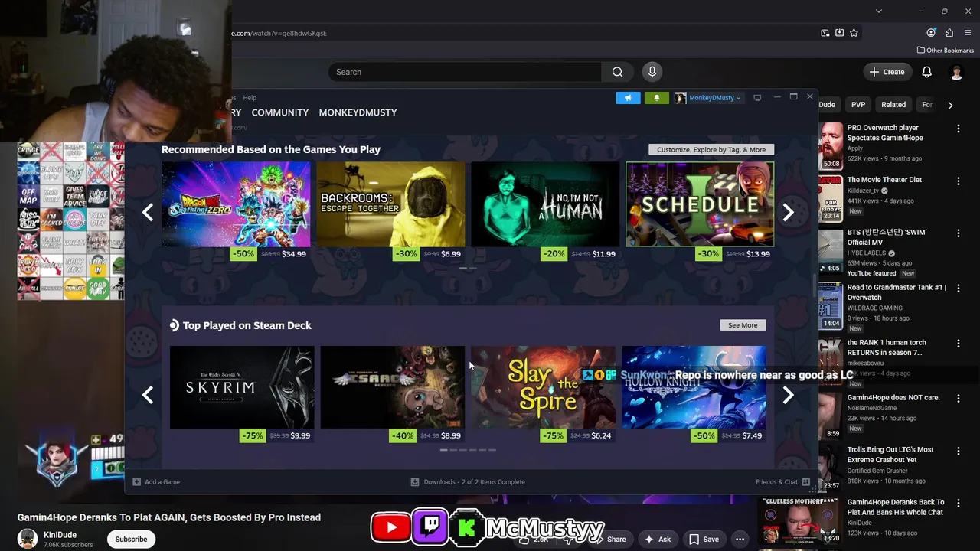Click the install app icon in address bar
The width and height of the screenshot is (980, 551).
[839, 33]
